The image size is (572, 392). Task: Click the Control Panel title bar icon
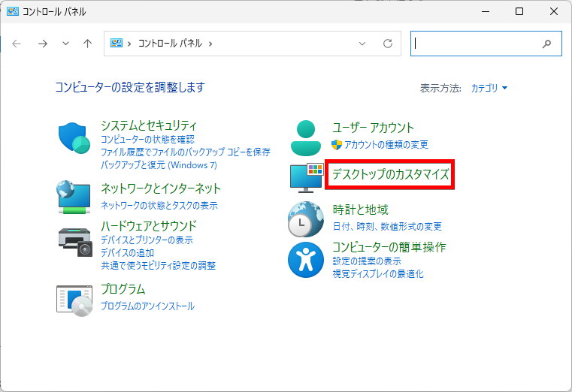click(x=13, y=11)
